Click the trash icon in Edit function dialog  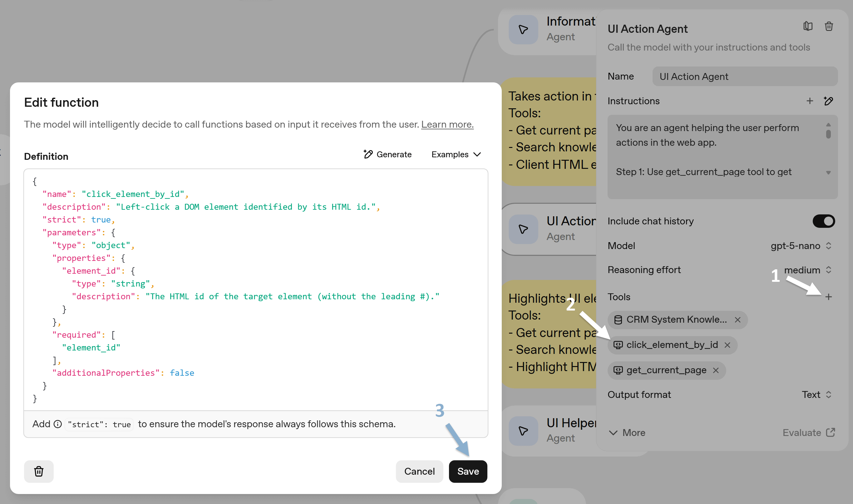tap(39, 471)
